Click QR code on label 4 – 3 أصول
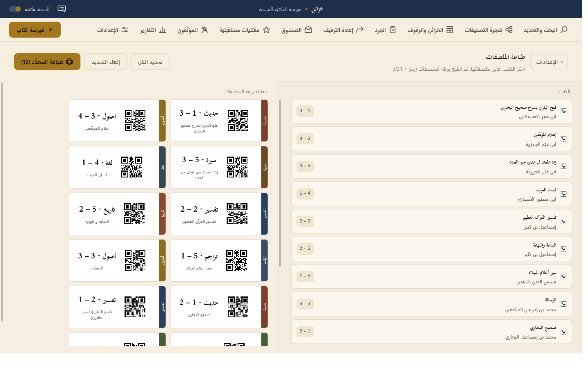This screenshot has width=588, height=368. [x=135, y=120]
